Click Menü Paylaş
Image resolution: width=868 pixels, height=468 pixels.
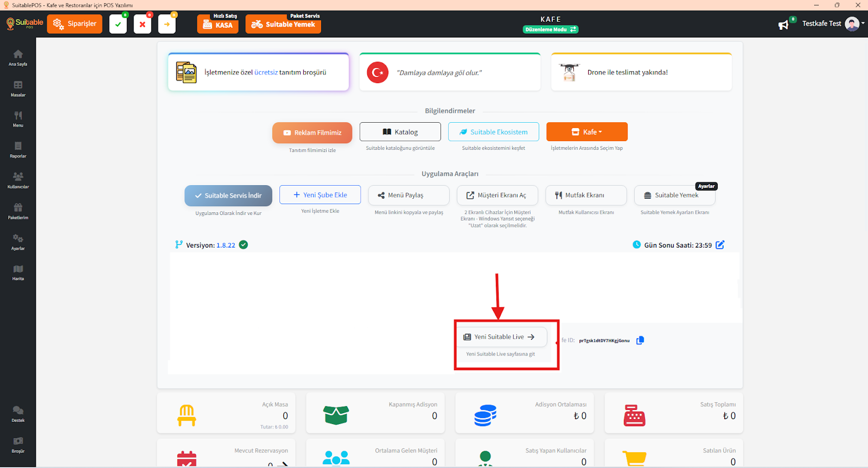409,195
